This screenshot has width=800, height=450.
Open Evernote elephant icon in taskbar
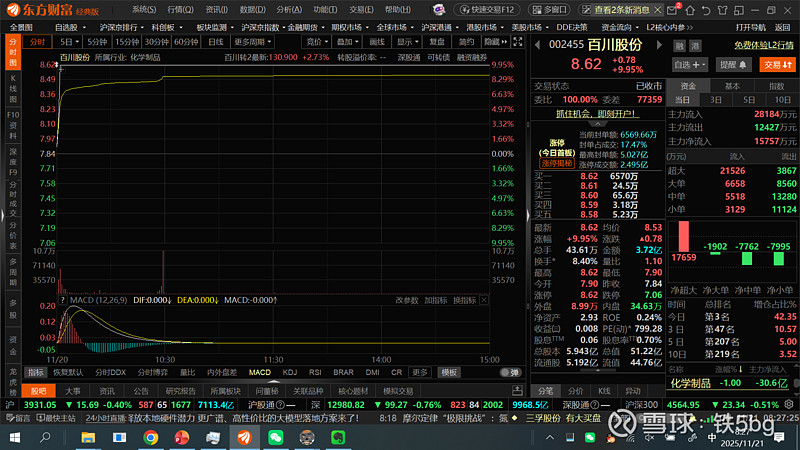pos(338,437)
